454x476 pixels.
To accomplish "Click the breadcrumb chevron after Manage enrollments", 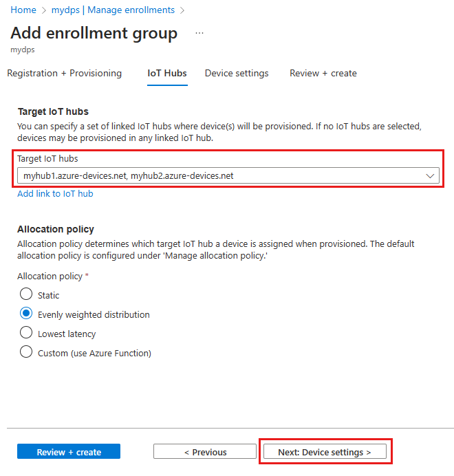I will point(182,10).
